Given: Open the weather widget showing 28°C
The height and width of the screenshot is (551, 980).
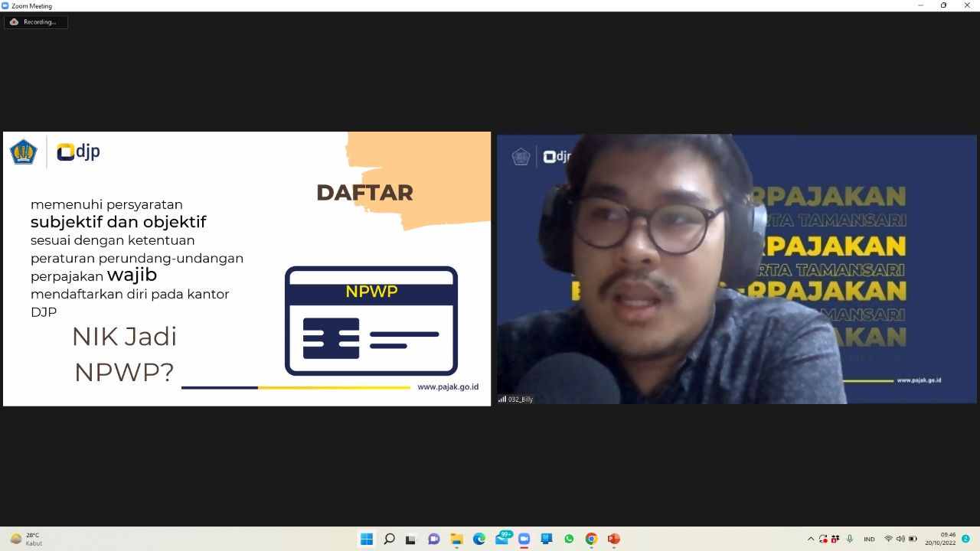Looking at the screenshot, I should 27,539.
